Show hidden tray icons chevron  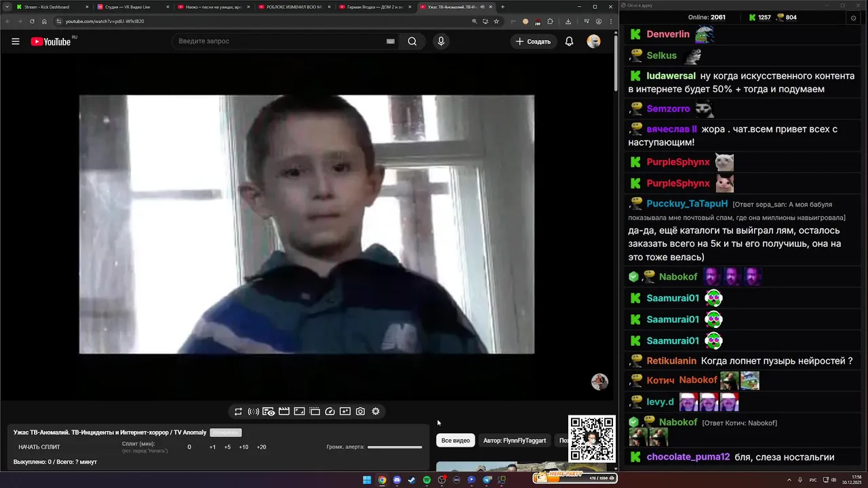pos(789,480)
